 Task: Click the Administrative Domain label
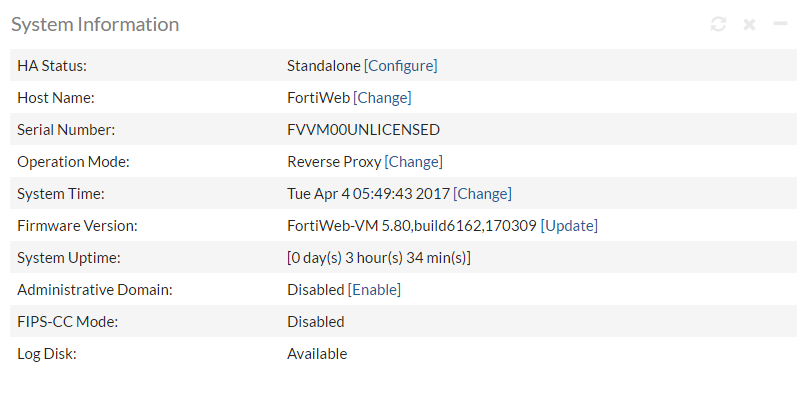tap(95, 290)
